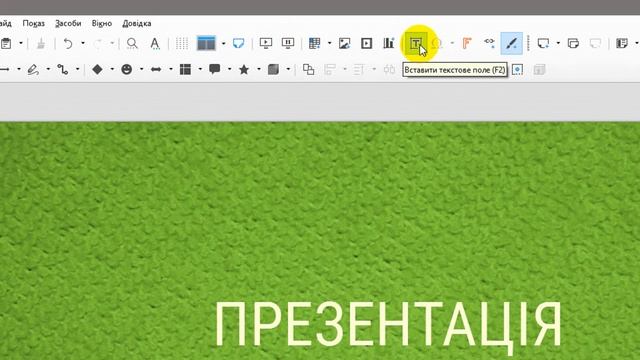Insert a hyperlink chain icon

click(x=489, y=42)
